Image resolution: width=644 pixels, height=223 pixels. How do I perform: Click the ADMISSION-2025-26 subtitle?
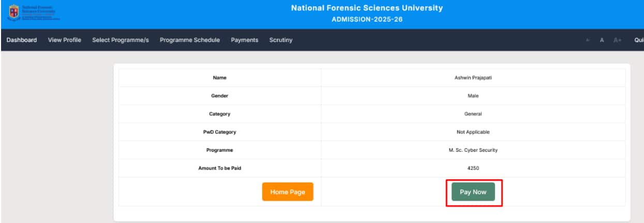click(367, 20)
